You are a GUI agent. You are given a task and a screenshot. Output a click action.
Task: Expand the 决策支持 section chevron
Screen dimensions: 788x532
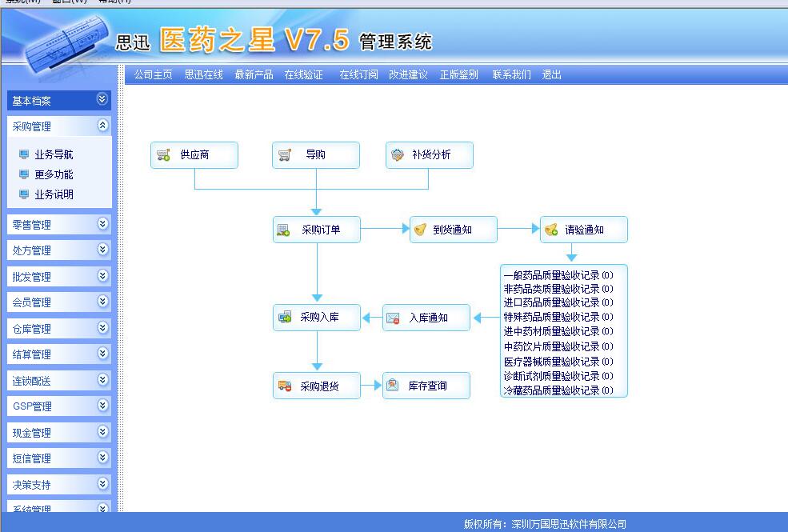(x=102, y=483)
